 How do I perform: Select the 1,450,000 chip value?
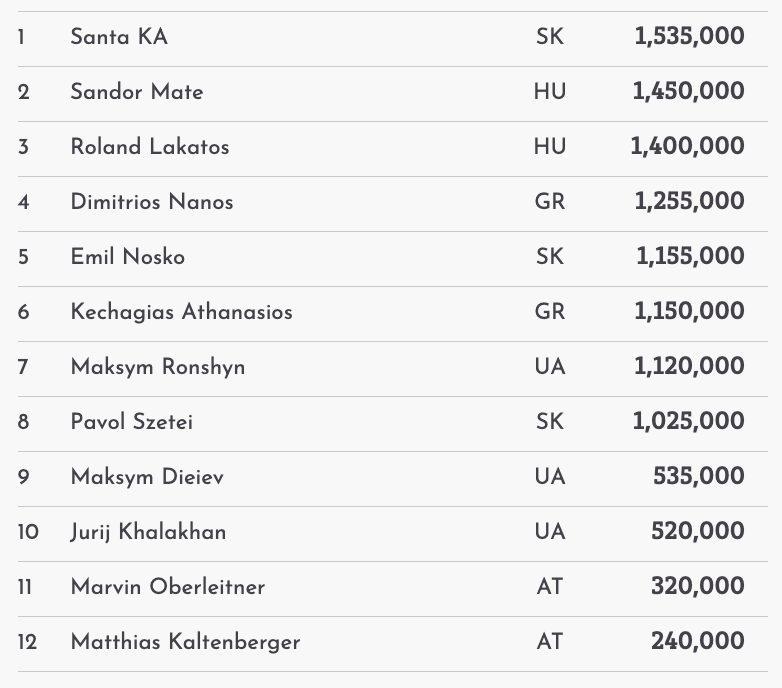tap(688, 92)
